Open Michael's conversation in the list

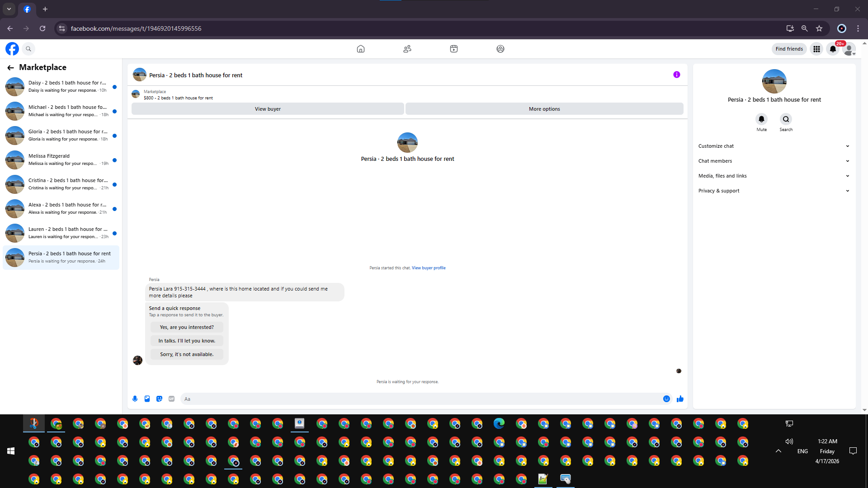61,111
